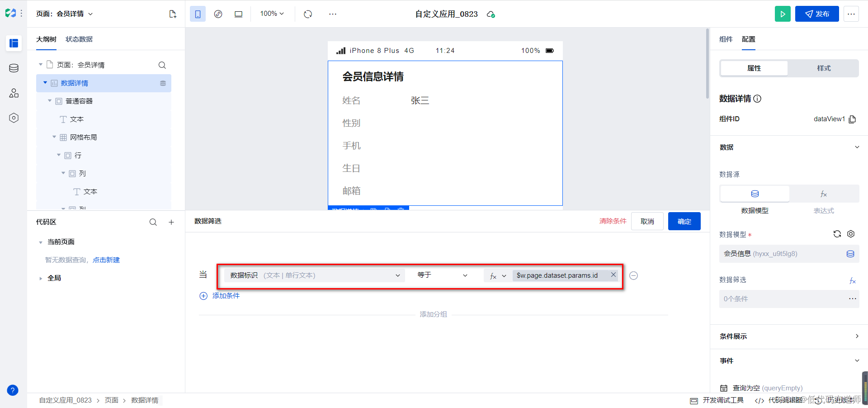Switch to mobile phone preview mode
This screenshot has width=868, height=408.
click(198, 14)
